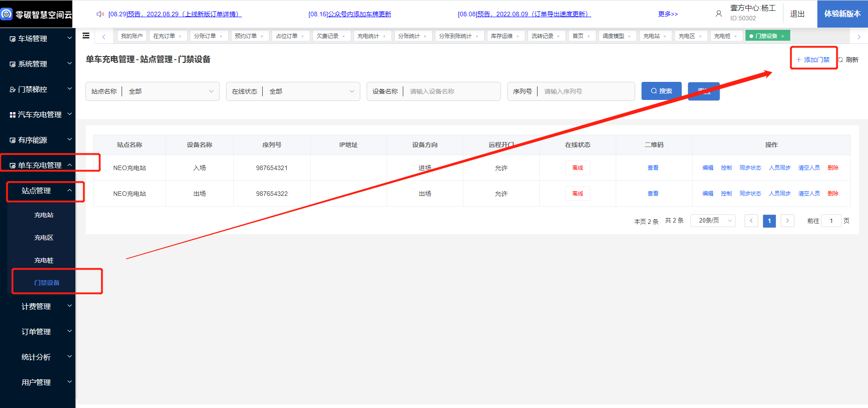This screenshot has width=868, height=408.
Task: Click 清空人员 for 出场 device row
Action: [x=809, y=194]
